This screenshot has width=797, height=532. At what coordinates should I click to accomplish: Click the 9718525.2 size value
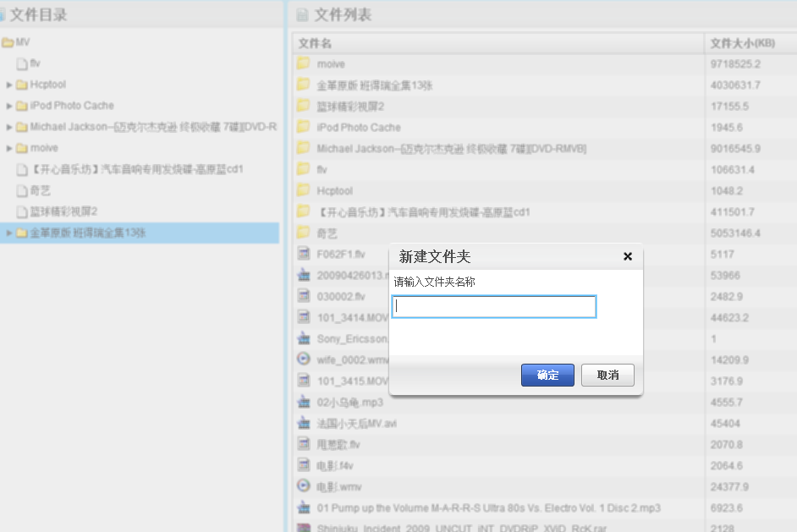pos(735,64)
